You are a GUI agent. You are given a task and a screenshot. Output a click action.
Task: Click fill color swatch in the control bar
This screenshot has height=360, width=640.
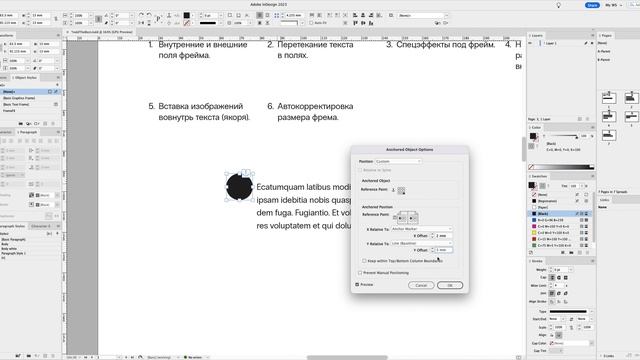(x=187, y=16)
